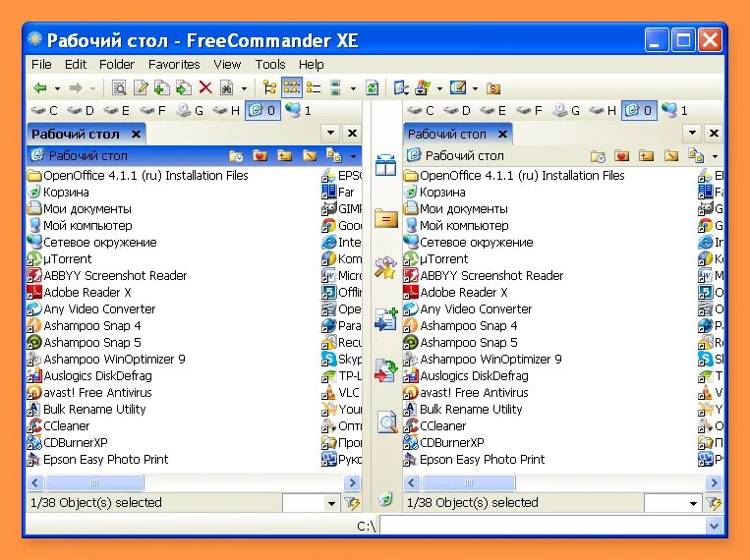Toggle the thumbnails view button
The height and width of the screenshot is (560, 750).
click(335, 88)
